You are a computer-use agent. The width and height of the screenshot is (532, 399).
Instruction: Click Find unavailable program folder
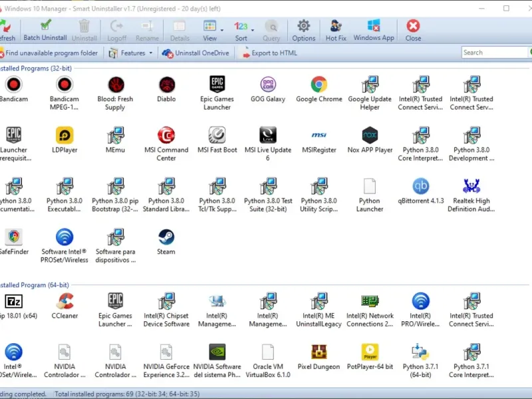pos(49,53)
